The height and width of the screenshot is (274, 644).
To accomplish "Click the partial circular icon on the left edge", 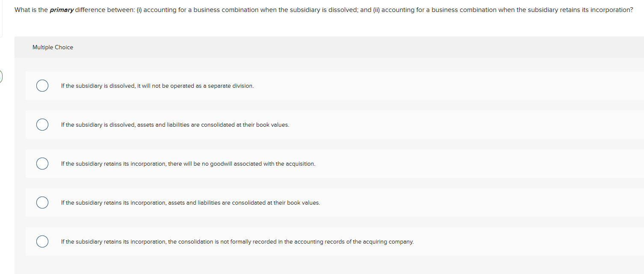I will [x=1, y=76].
